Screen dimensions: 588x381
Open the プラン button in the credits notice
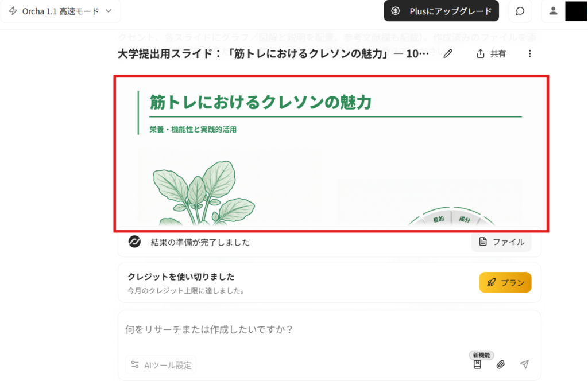(505, 282)
